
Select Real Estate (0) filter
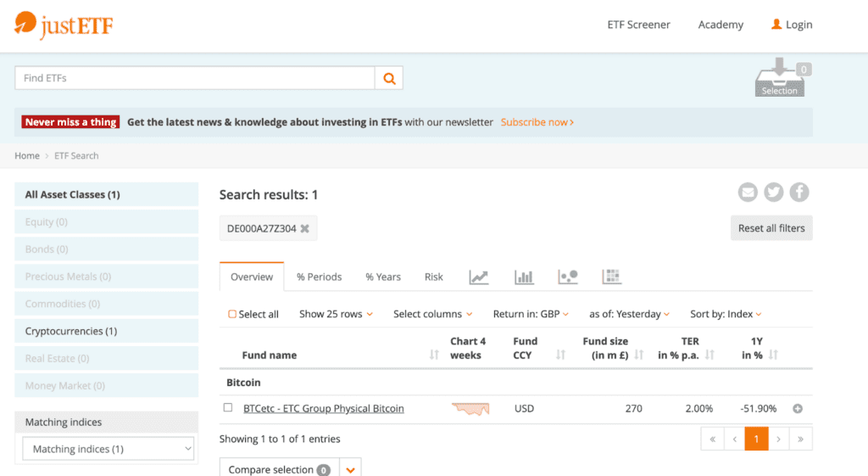click(x=106, y=358)
